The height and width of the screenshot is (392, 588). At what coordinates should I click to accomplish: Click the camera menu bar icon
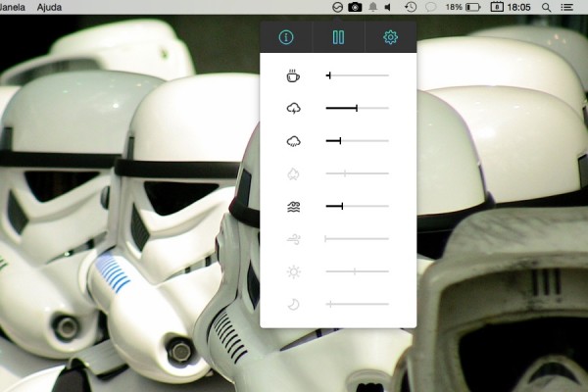coord(355,7)
